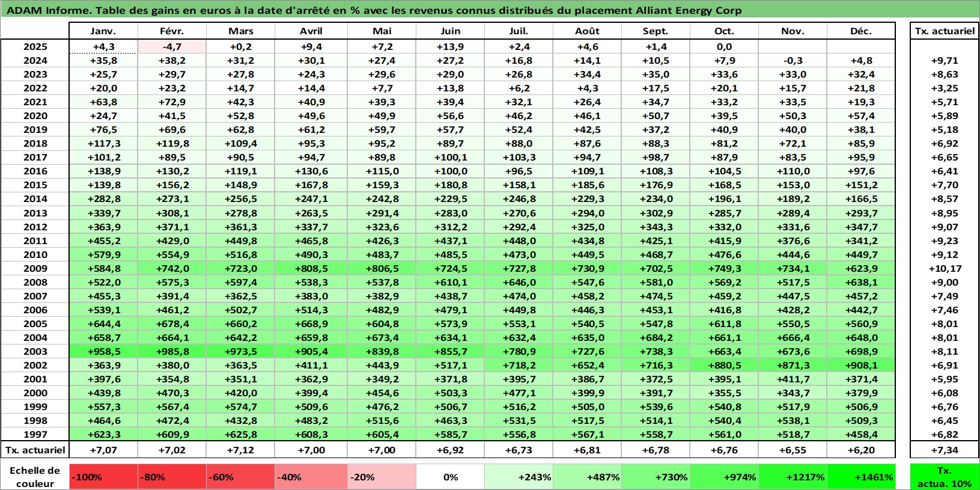Click the 'Tx. actua. 10%' green swatch
This screenshot has width=980, height=490.
[x=945, y=477]
